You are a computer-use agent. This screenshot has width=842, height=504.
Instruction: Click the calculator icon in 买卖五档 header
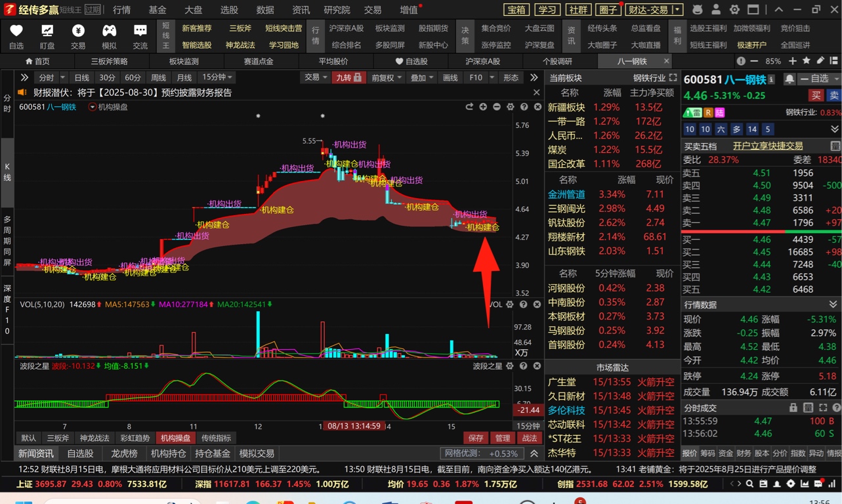(835, 146)
